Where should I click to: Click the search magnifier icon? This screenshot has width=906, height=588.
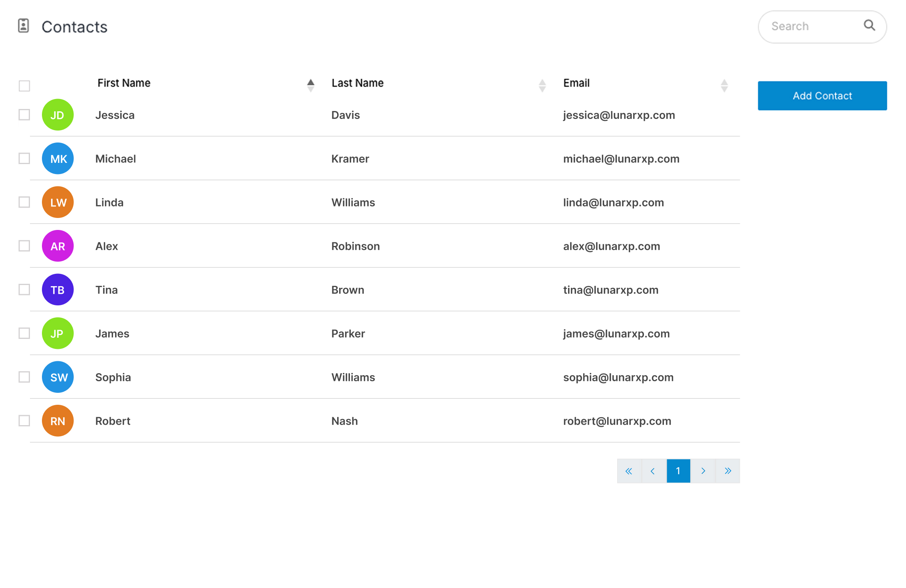869,26
